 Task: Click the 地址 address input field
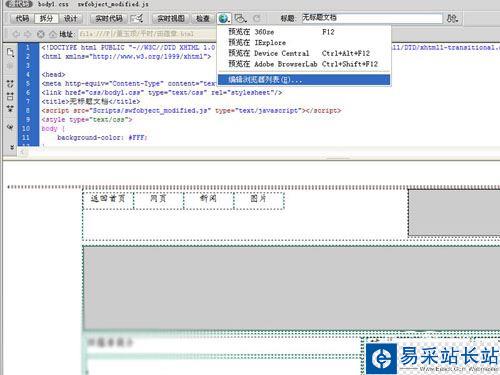147,34
